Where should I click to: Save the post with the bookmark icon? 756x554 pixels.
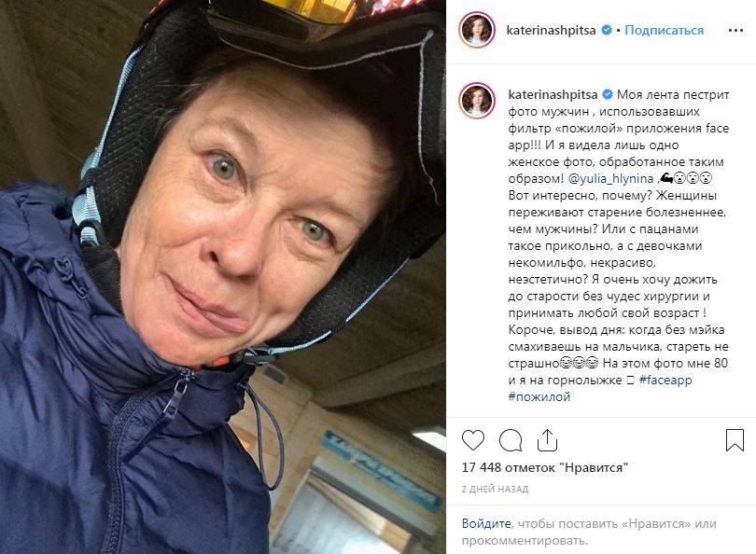coord(735,440)
